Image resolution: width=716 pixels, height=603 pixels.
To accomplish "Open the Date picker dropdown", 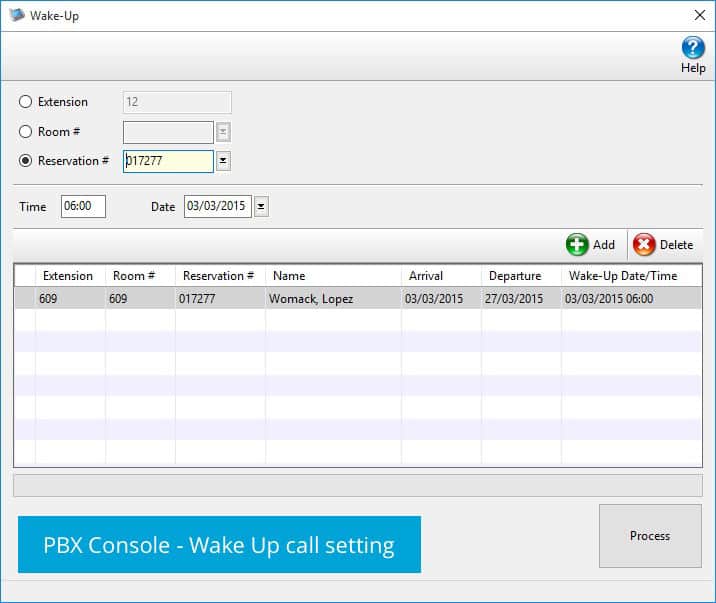I will 261,207.
